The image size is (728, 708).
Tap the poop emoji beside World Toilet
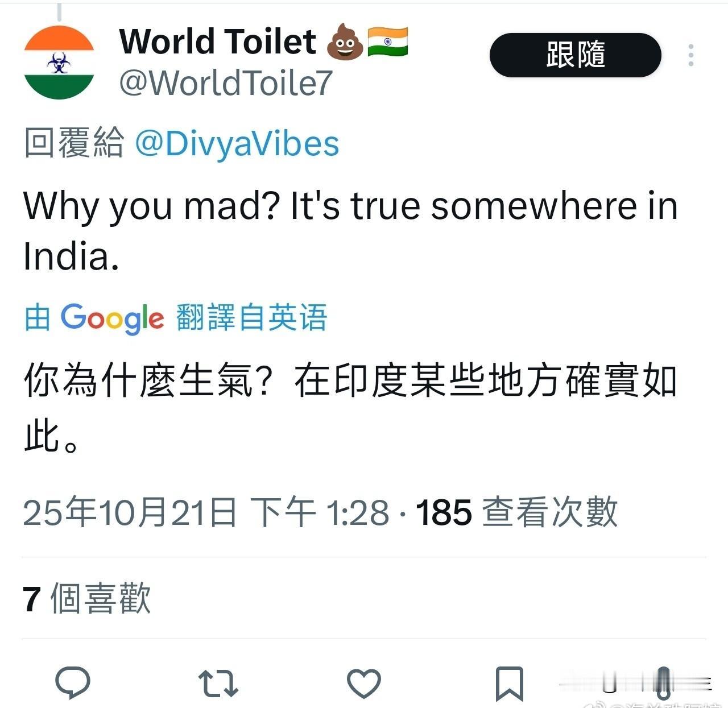(345, 42)
